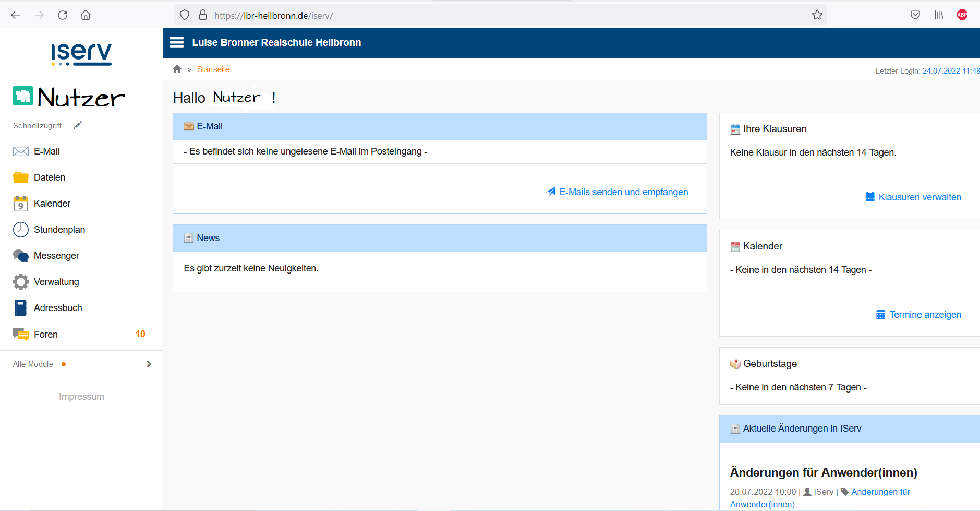Screen dimensions: 980x511
Task: Click the home breadcrumb icon
Action: [177, 69]
